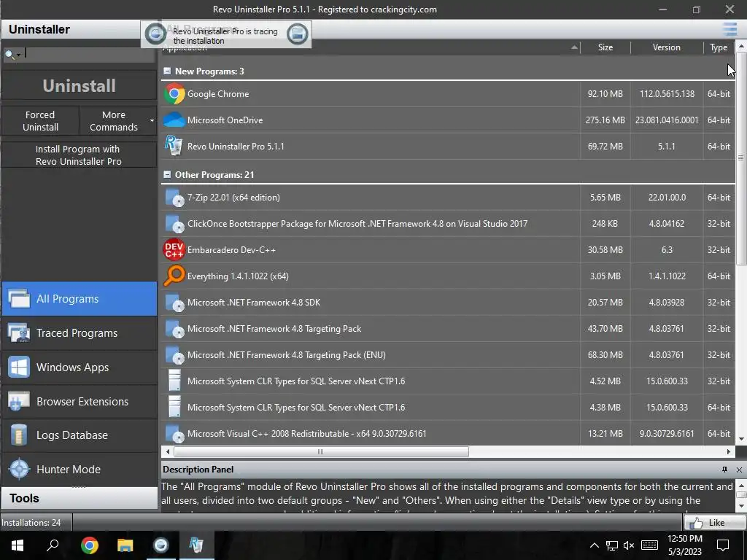Expand the More Commands dropdown
The width and height of the screenshot is (747, 560).
(152, 120)
